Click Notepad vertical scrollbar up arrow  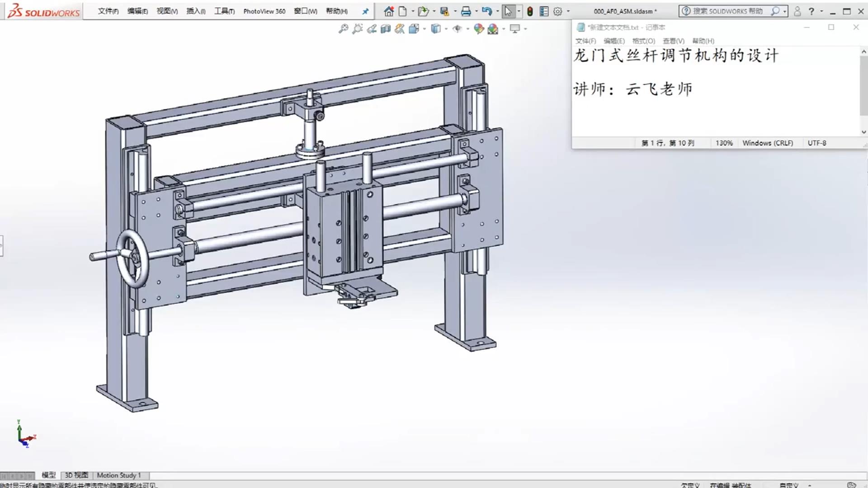[863, 52]
